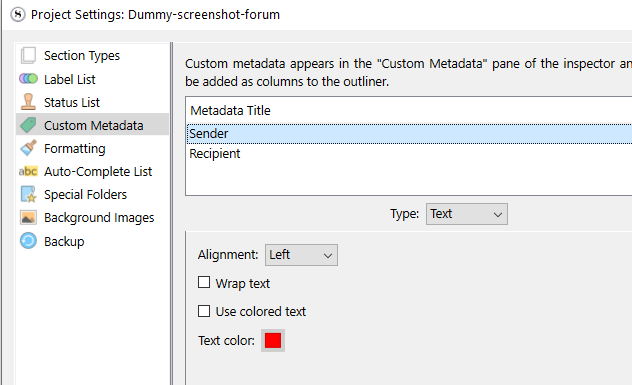Open the Alignment dropdown showing Left
The height and width of the screenshot is (385, 632).
301,255
